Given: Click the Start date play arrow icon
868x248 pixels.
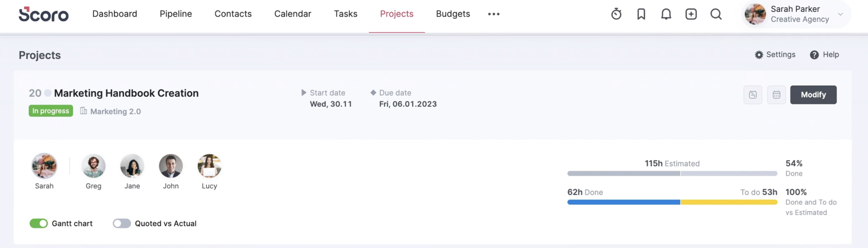Looking at the screenshot, I should pos(304,93).
